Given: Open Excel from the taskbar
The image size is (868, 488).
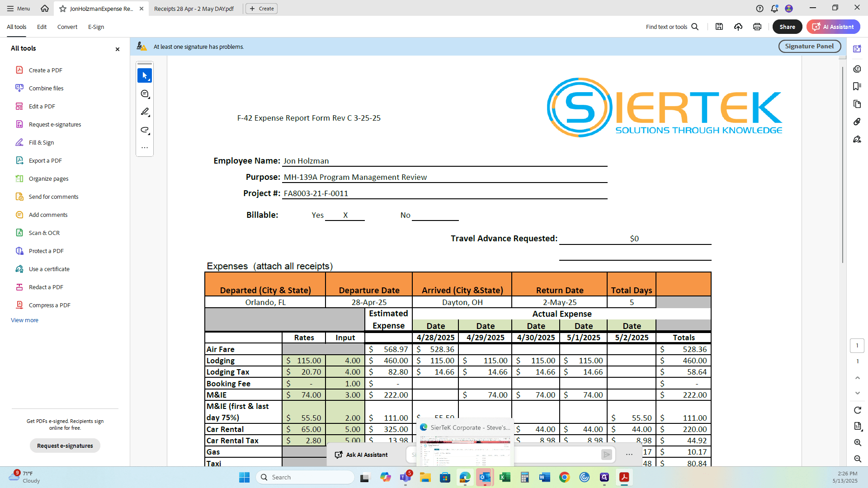Looking at the screenshot, I should (505, 477).
